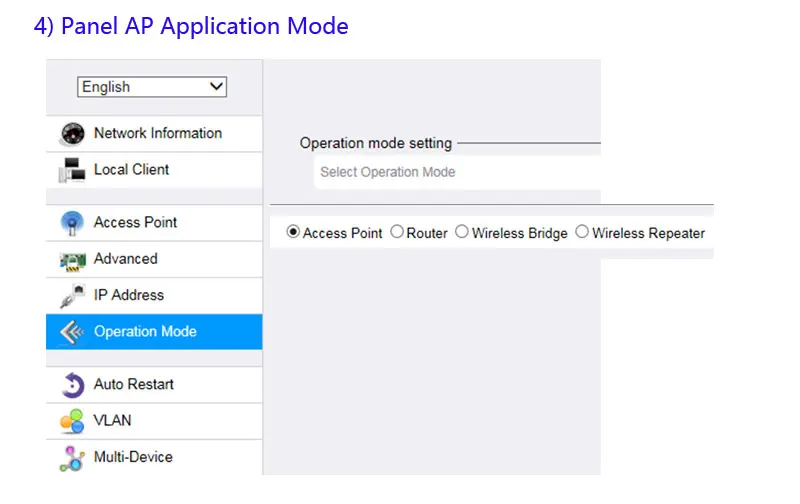This screenshot has width=800, height=504.
Task: Click the Select Operation Mode field
Action: 456,172
